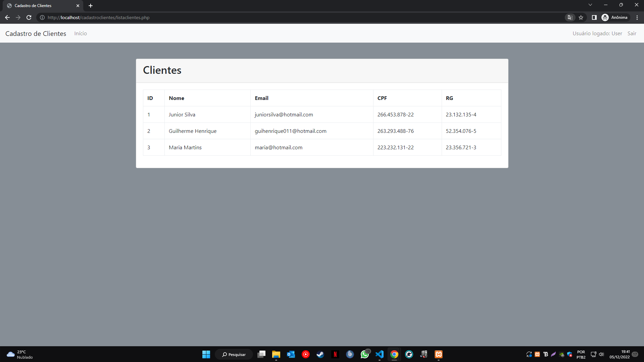Open File Explorer from taskbar

[276, 354]
